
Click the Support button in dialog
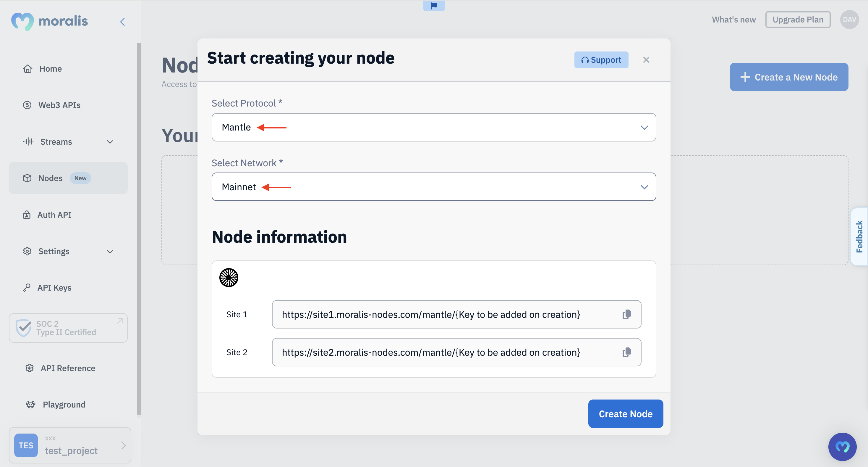click(x=601, y=59)
